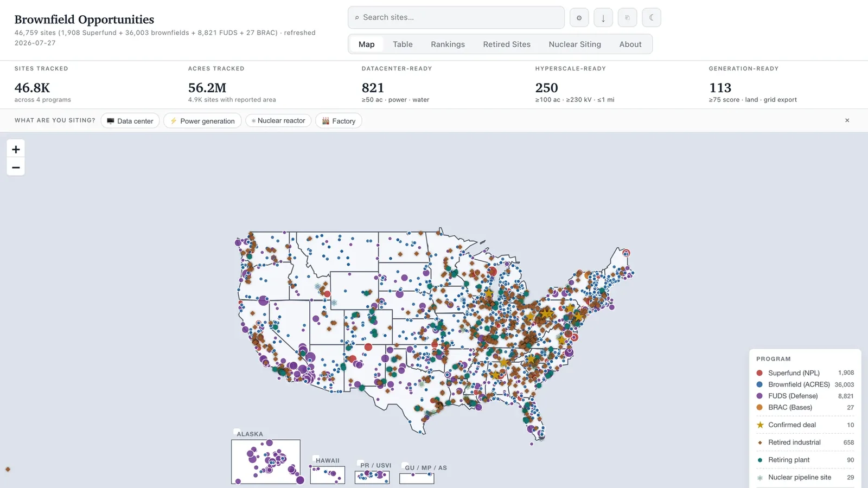This screenshot has height=488, width=868.
Task: Toggle FUDS (Defense) purple legend swatch
Action: pyautogui.click(x=759, y=396)
